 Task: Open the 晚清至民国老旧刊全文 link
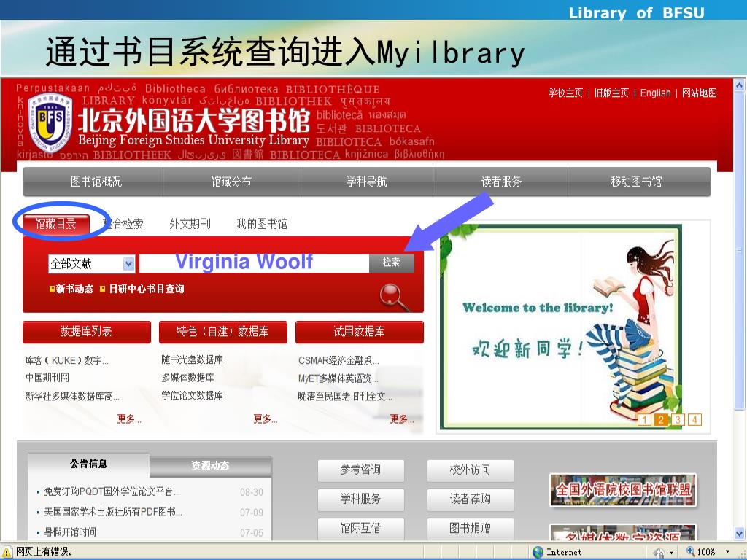click(345, 396)
